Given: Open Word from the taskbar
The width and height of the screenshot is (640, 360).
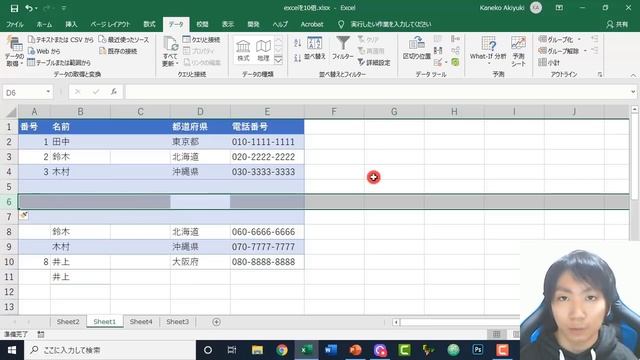Looking at the screenshot, I should [331, 350].
